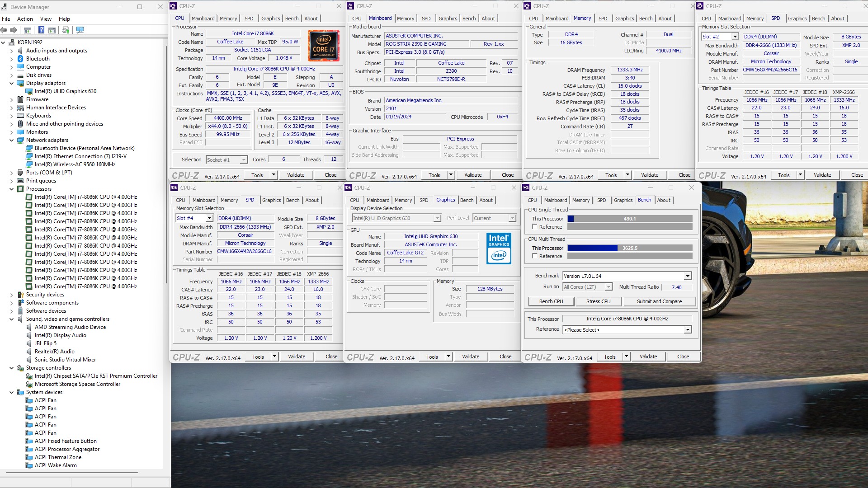Click the Show/Hide console tree toolbar icon
The image size is (868, 488).
28,30
